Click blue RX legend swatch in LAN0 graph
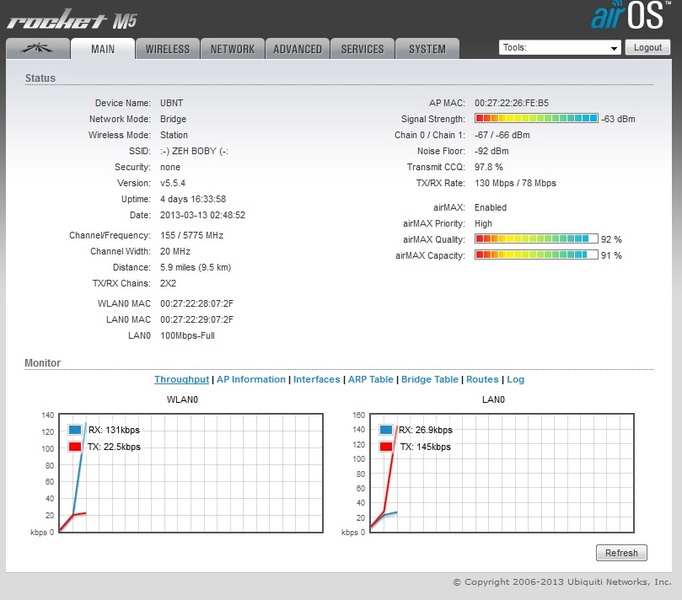 point(386,430)
